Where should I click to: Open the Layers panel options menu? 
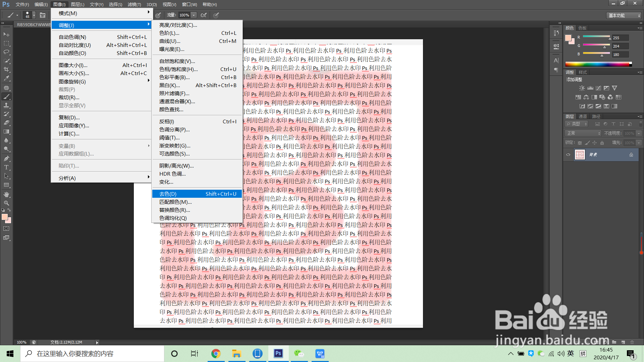tap(640, 116)
